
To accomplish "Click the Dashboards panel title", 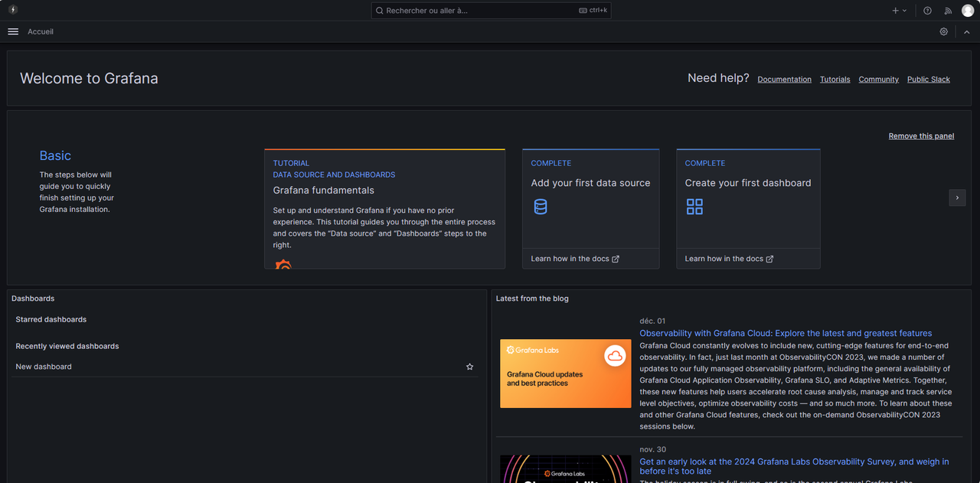I will tap(33, 299).
